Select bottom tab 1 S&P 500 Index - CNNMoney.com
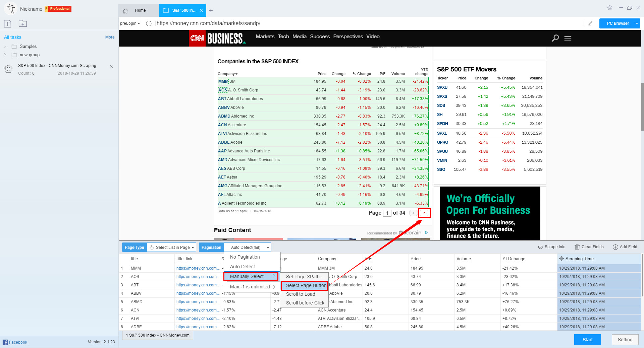The width and height of the screenshot is (644, 348). 158,335
